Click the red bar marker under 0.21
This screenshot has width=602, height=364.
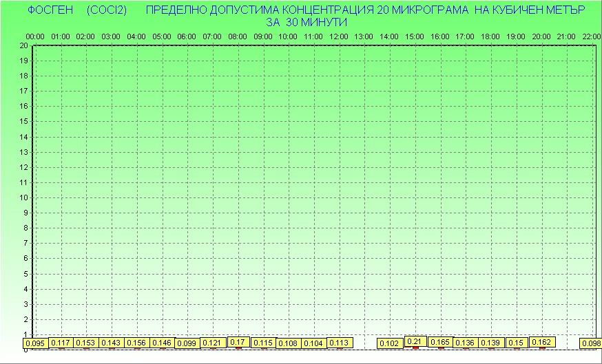(415, 348)
